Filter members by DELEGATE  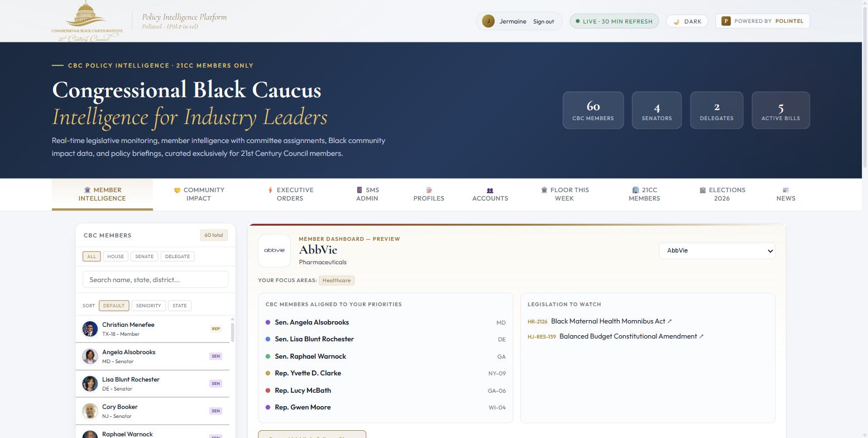pos(178,256)
